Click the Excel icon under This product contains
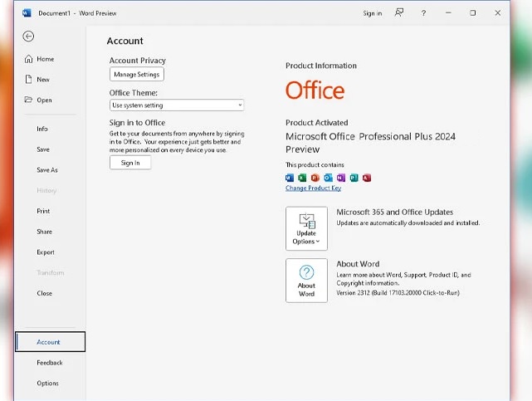Viewport: 532px width, 401px height. coord(302,178)
